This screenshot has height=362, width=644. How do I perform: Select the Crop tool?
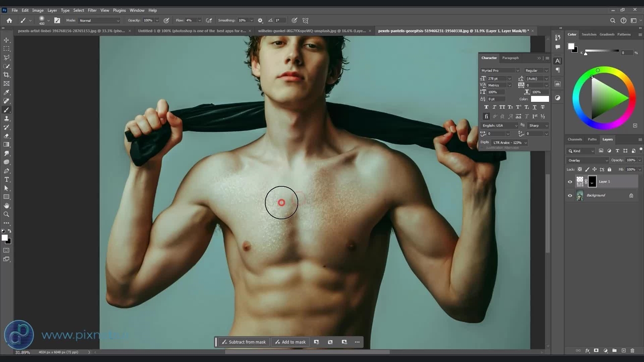click(x=7, y=75)
